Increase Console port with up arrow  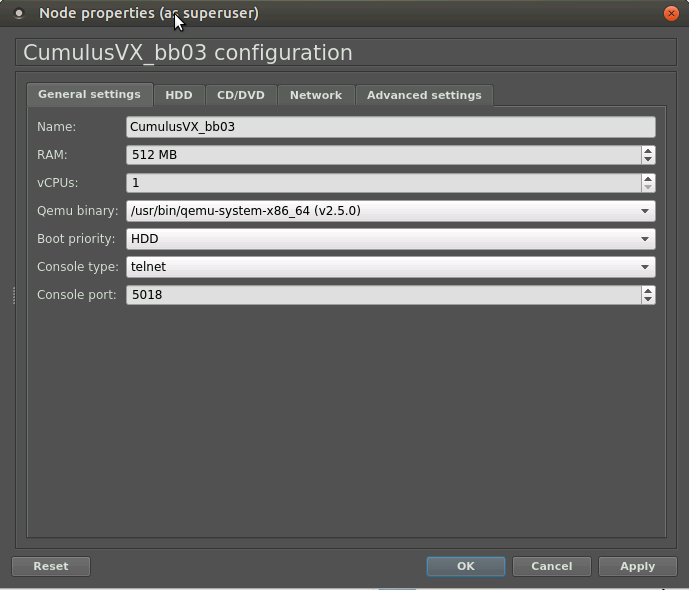click(648, 290)
